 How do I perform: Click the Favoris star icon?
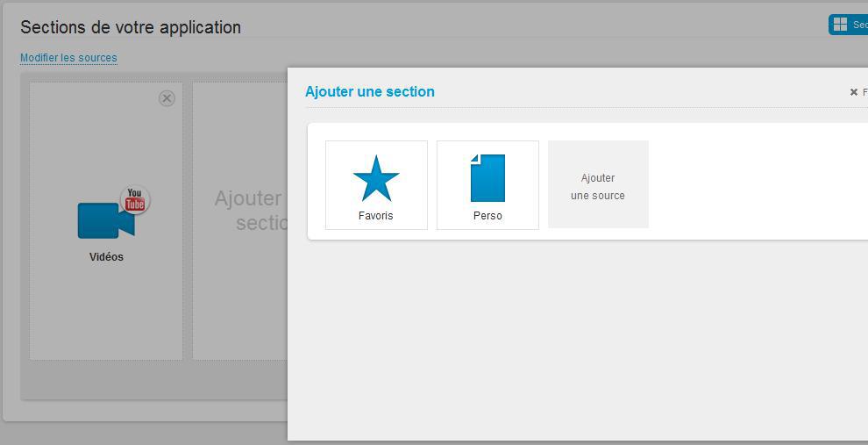376,178
